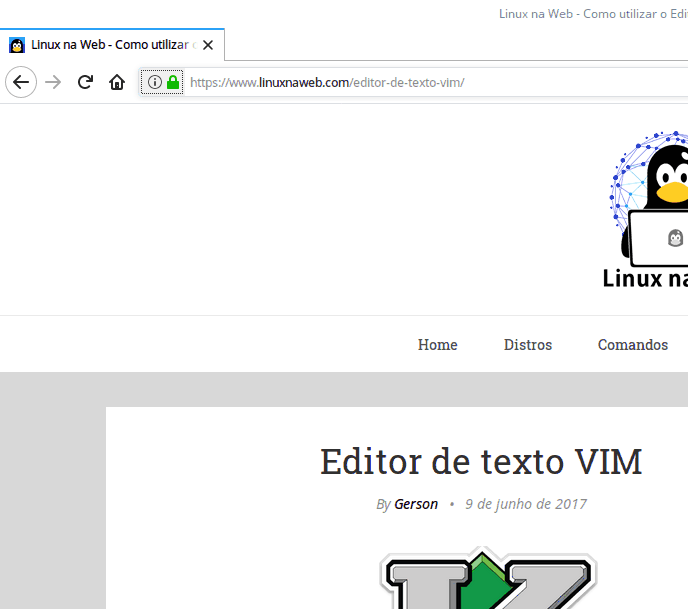688x609 pixels.
Task: Reload the current page
Action: [86, 82]
